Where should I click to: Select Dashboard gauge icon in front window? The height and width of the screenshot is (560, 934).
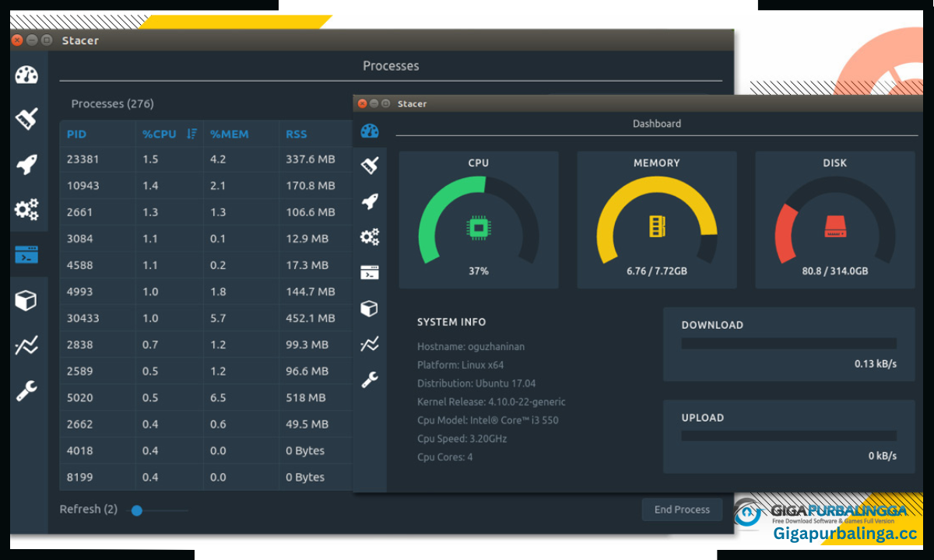(370, 131)
